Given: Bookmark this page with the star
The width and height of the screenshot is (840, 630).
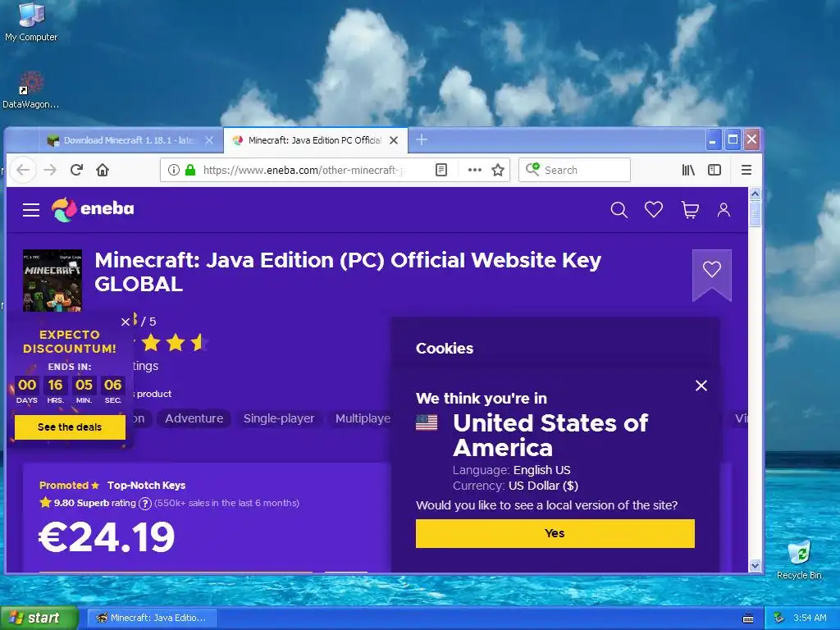Looking at the screenshot, I should point(498,170).
